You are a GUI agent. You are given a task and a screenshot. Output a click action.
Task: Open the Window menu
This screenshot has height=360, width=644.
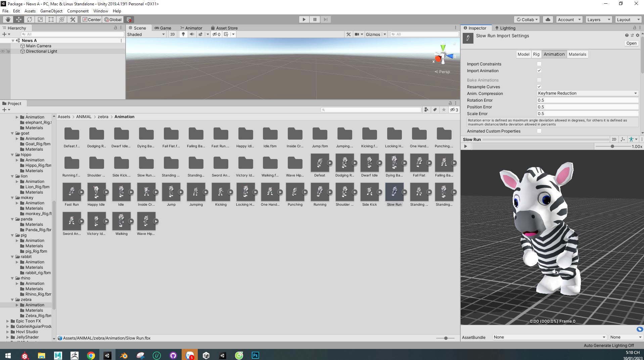100,11
